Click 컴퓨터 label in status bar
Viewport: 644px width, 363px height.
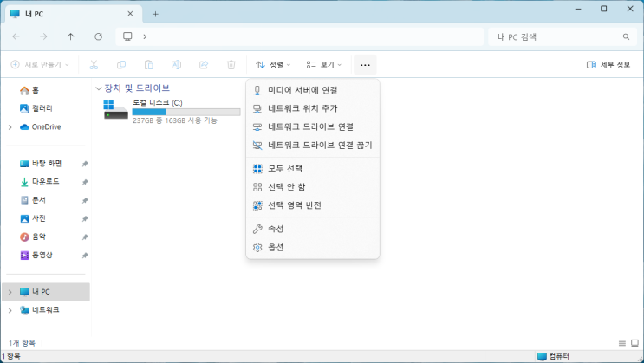[x=559, y=356]
